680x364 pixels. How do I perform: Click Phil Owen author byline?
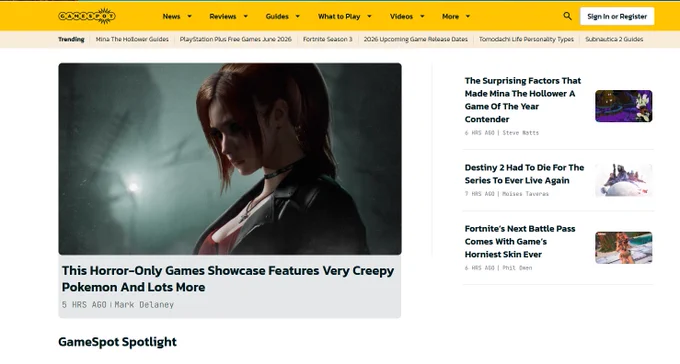(x=517, y=268)
